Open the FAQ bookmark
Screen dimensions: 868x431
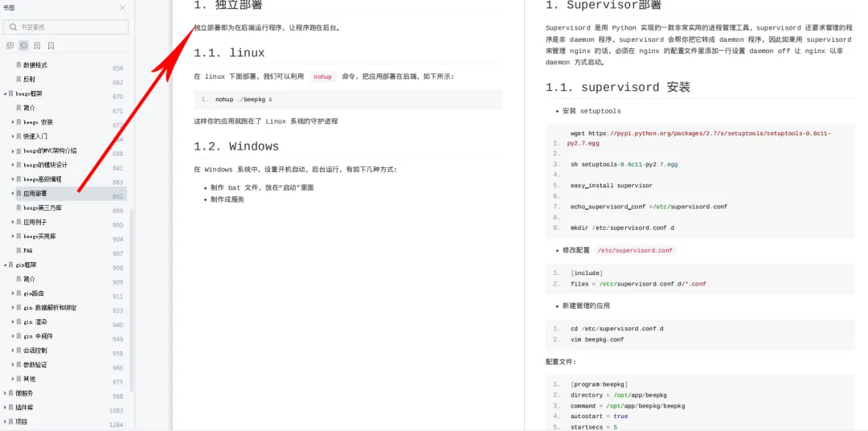(27, 250)
